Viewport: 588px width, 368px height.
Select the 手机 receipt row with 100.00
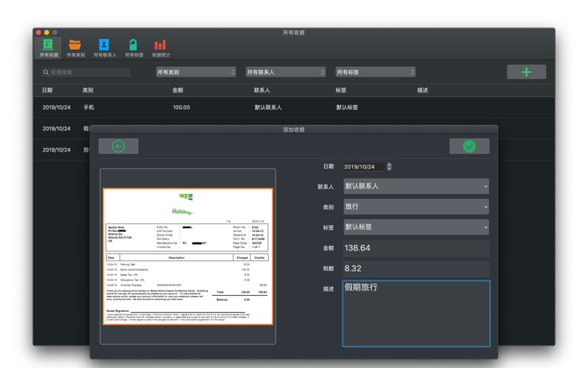click(x=294, y=107)
